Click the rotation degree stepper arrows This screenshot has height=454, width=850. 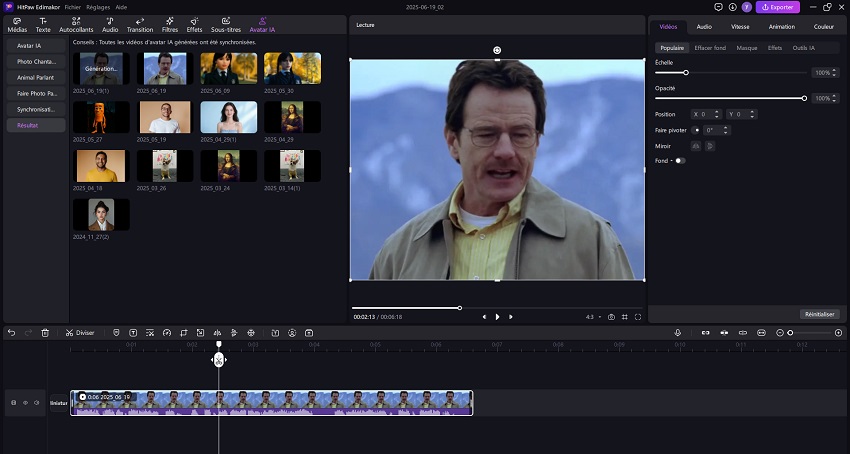pos(726,130)
